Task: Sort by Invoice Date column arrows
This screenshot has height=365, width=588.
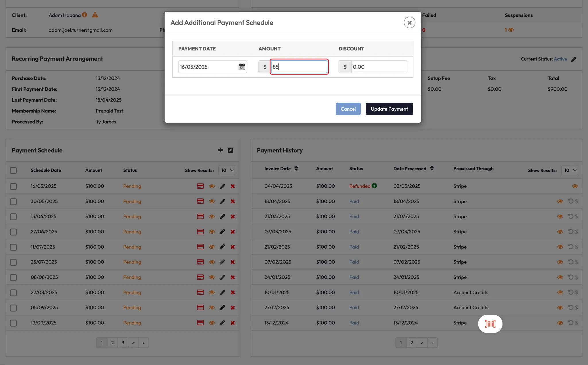Action: (296, 169)
